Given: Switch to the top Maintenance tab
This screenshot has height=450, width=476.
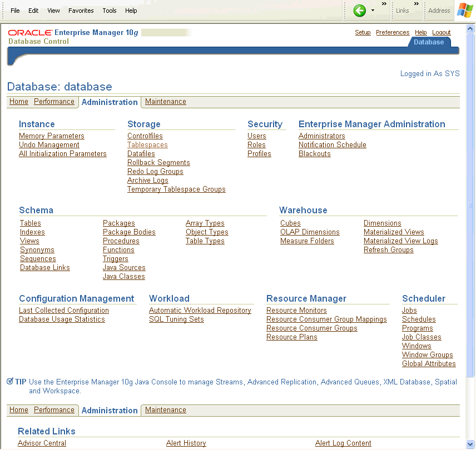Looking at the screenshot, I should coord(166,102).
